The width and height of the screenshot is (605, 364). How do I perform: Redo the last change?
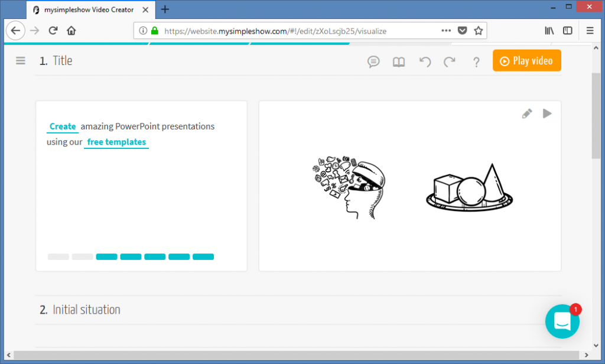coord(450,62)
